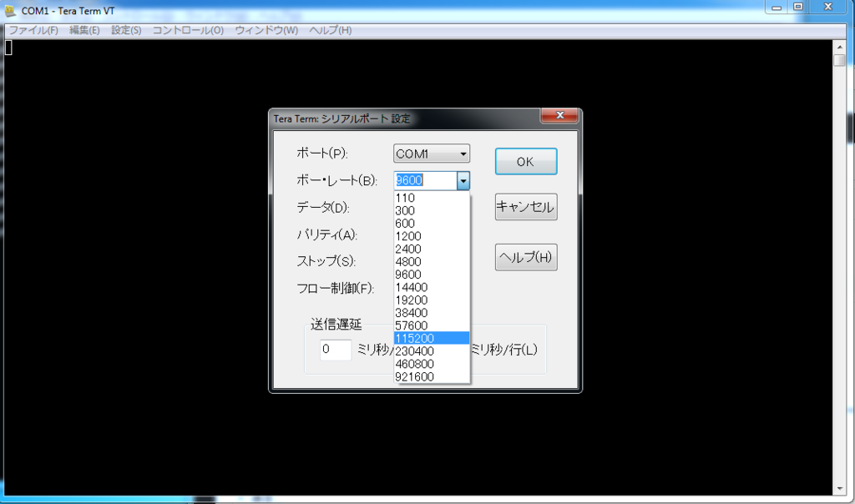Click the Tera Term title bar icon
The height and width of the screenshot is (504, 855).
pyautogui.click(x=10, y=10)
